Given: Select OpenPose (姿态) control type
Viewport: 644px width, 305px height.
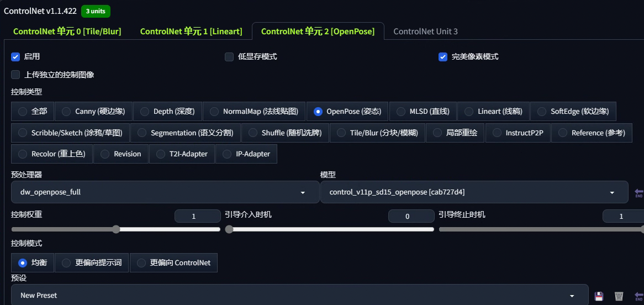Looking at the screenshot, I should click(x=347, y=112).
